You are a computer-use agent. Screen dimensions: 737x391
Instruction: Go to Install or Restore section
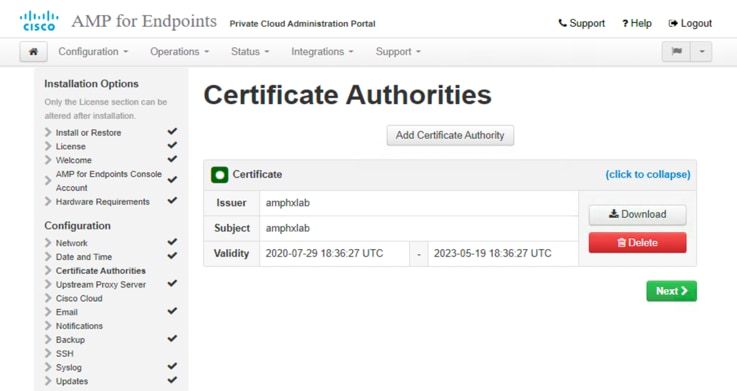[x=88, y=133]
